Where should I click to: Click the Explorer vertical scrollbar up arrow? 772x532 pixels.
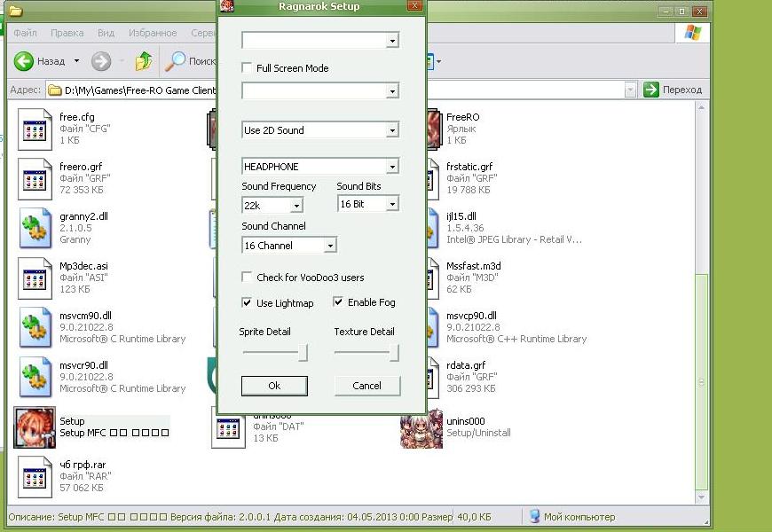coord(702,108)
